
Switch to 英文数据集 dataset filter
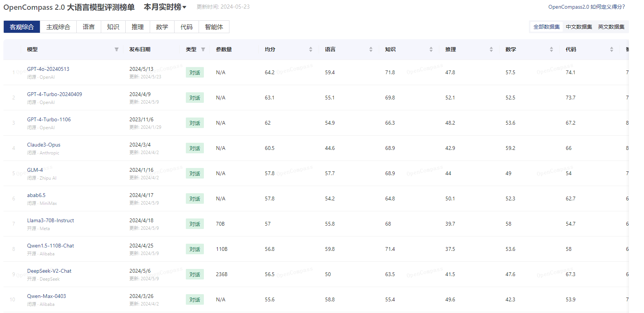(x=611, y=27)
